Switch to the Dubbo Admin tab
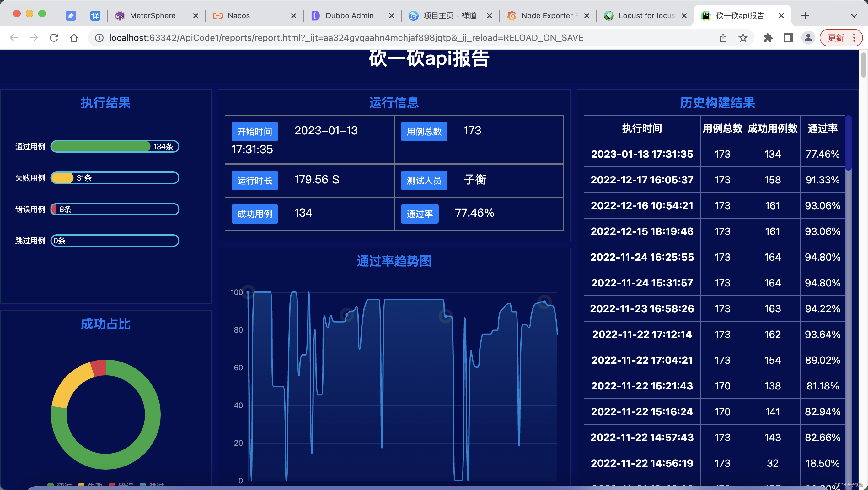Screen dimensions: 868x490 click(349, 15)
